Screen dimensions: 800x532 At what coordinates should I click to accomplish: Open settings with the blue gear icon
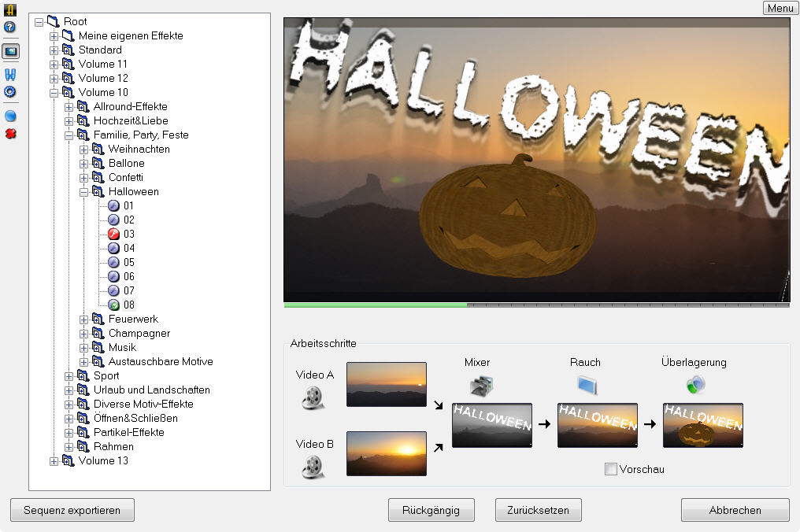[x=10, y=92]
